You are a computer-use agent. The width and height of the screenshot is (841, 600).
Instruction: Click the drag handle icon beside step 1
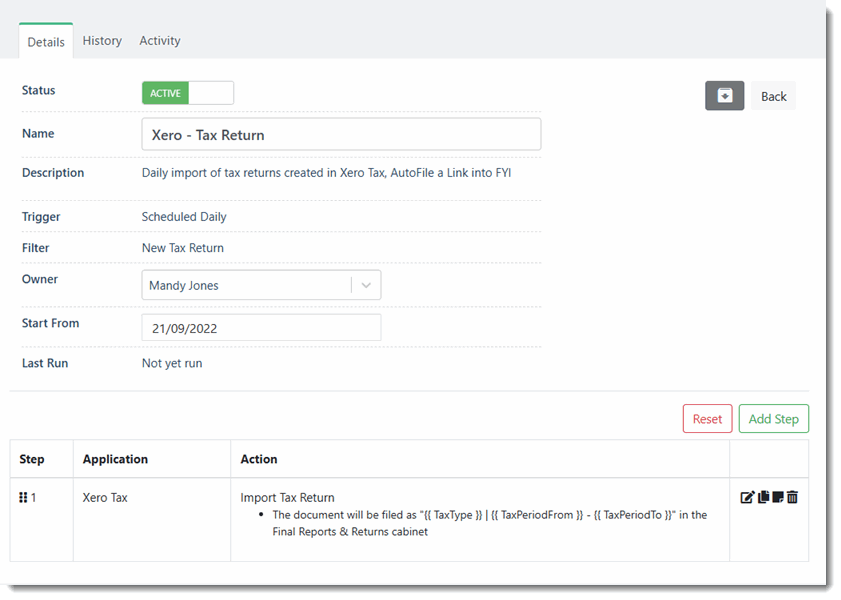[23, 498]
